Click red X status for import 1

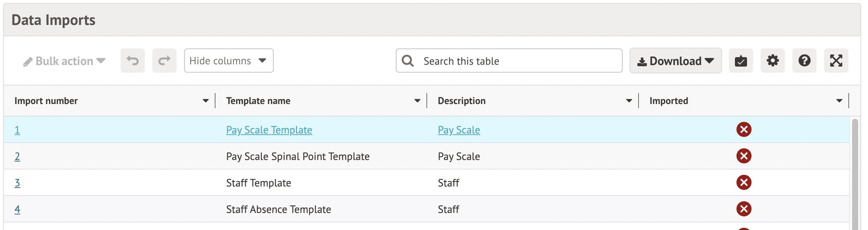[744, 130]
